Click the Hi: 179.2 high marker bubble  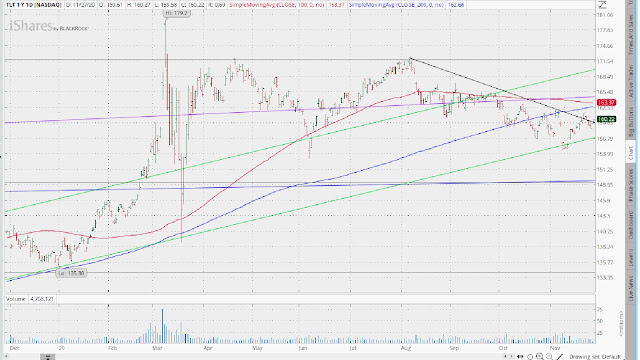176,13
